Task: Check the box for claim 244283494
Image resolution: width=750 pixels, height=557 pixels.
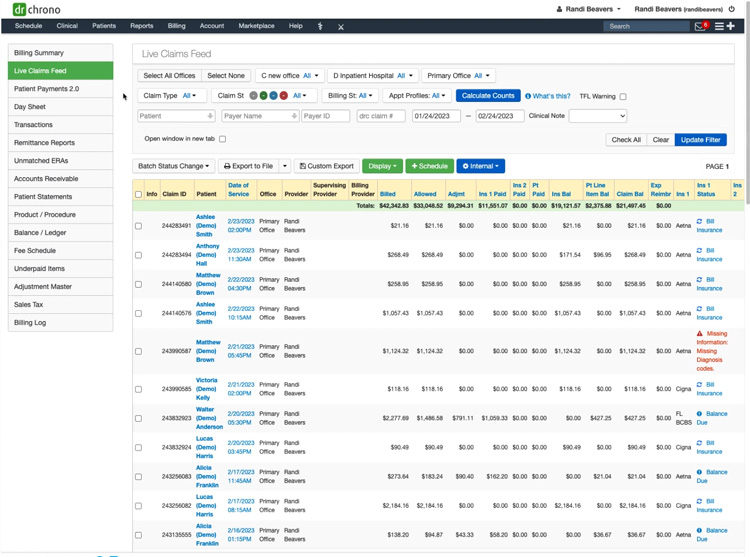Action: click(138, 255)
